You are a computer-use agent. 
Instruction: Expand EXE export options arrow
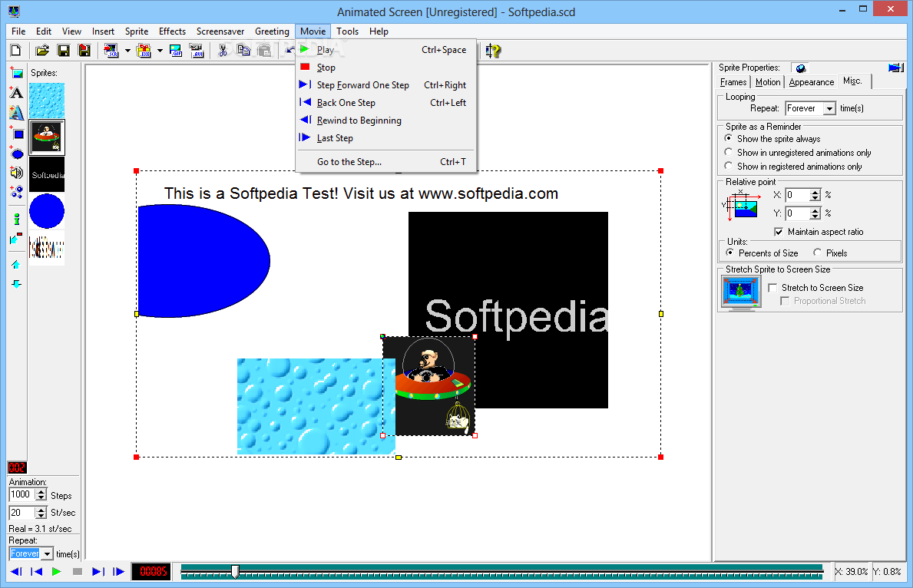click(x=160, y=51)
